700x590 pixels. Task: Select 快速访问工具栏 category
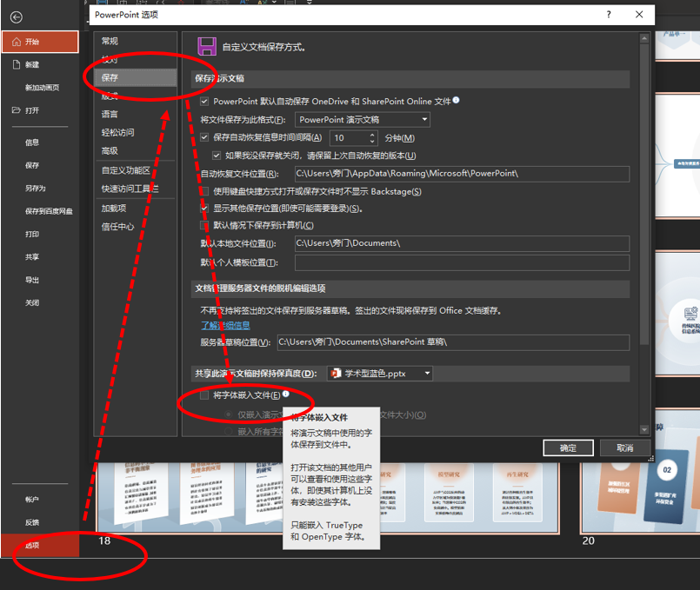[136, 189]
